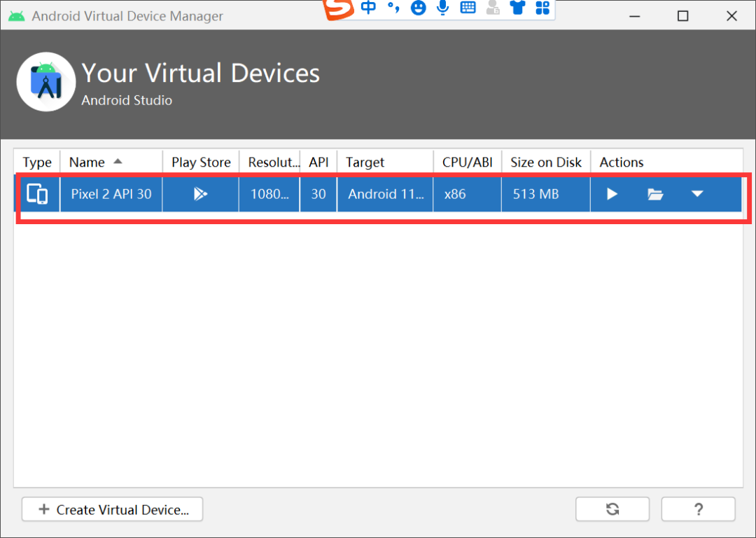This screenshot has width=756, height=538.
Task: Click the Play Store column header
Action: click(x=201, y=162)
